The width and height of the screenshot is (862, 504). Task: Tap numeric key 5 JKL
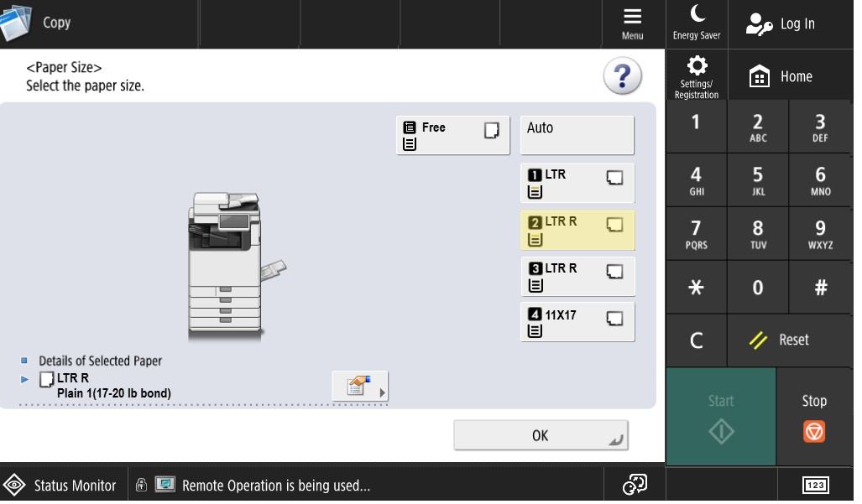(x=758, y=180)
